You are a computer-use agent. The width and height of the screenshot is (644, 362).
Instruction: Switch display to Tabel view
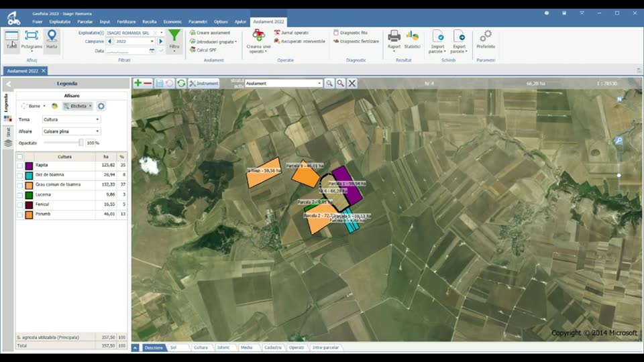[x=11, y=40]
